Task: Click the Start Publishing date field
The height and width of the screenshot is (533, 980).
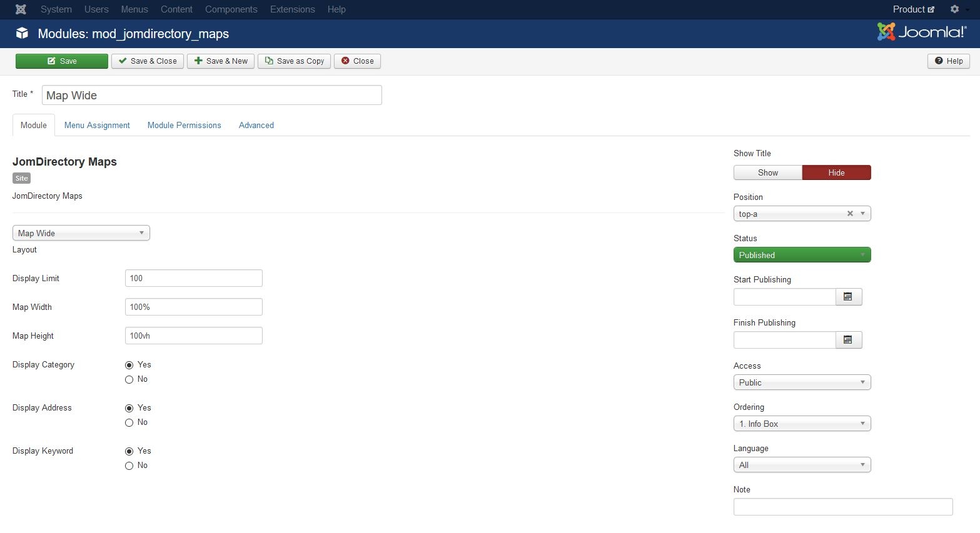Action: [785, 297]
